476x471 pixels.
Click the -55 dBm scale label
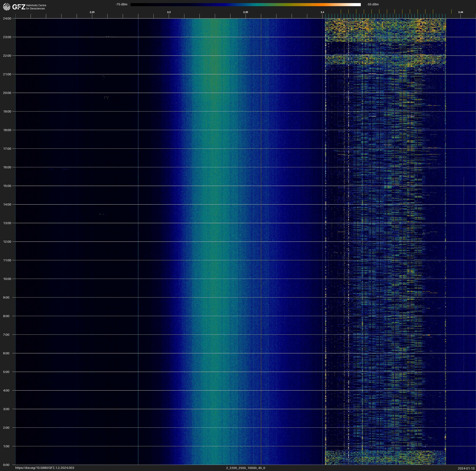(373, 4)
